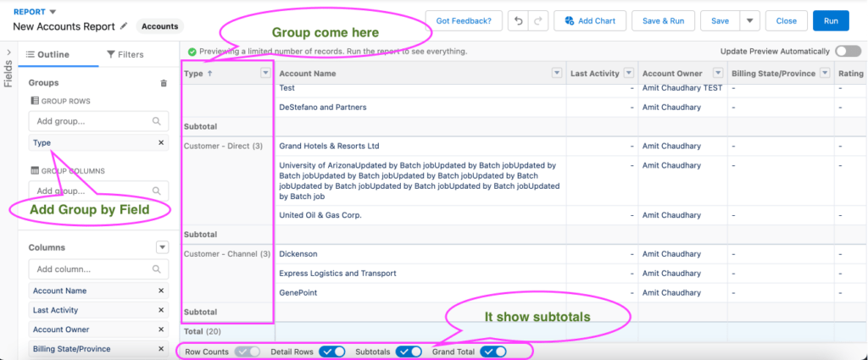Delete groups with the trash icon

tap(164, 83)
